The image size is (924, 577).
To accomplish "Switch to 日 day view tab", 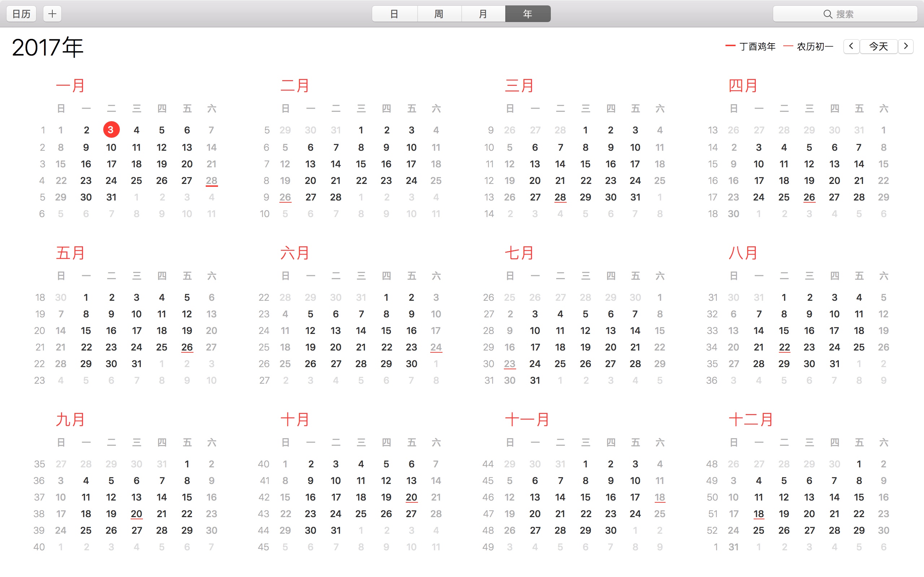I will [x=395, y=14].
